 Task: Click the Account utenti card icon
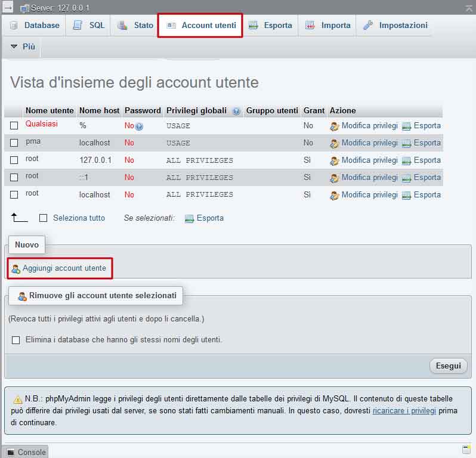(x=171, y=26)
